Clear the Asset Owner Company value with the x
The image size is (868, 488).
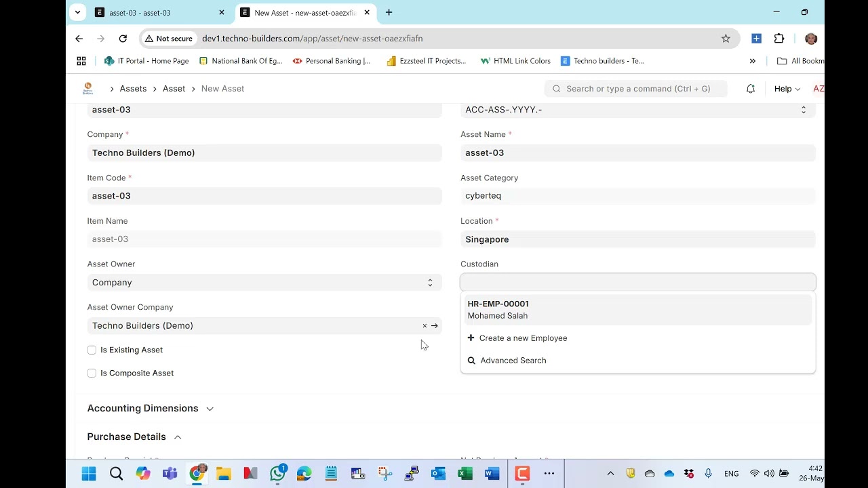click(x=425, y=326)
